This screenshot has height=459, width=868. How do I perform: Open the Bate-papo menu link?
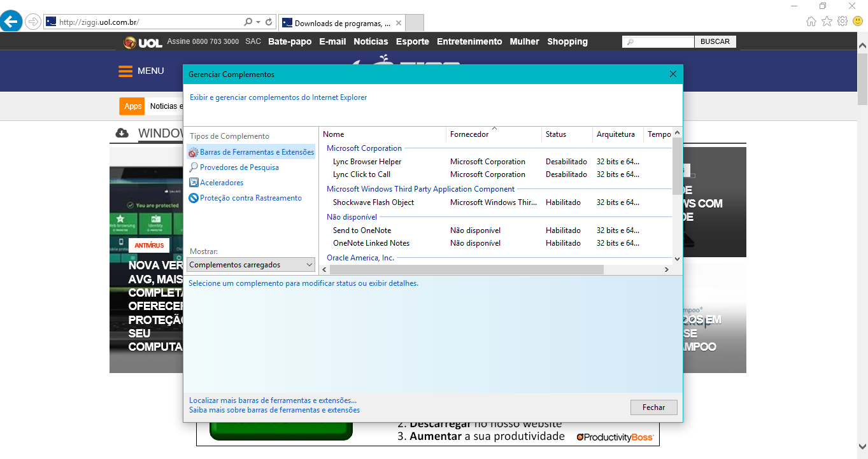click(x=290, y=41)
